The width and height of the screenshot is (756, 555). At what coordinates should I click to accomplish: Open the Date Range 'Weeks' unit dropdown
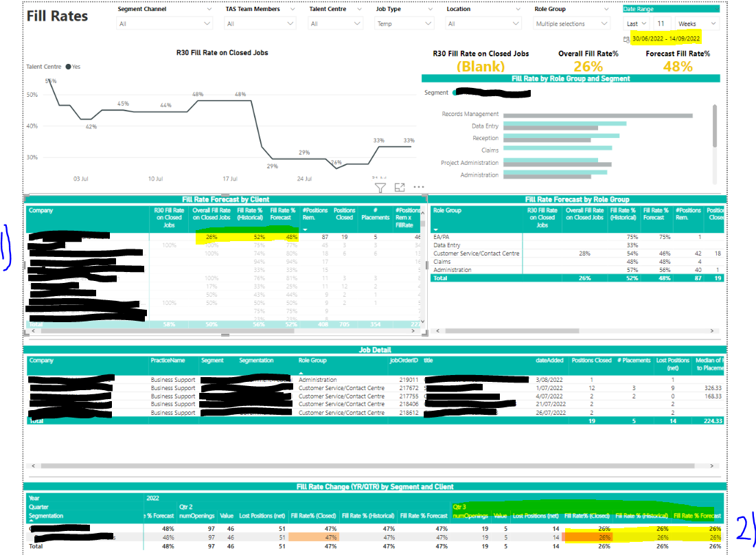click(x=697, y=23)
